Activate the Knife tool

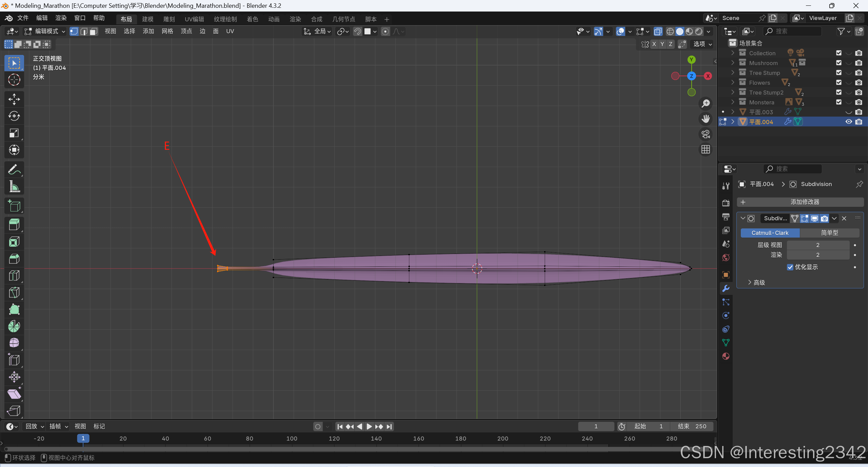[14, 292]
